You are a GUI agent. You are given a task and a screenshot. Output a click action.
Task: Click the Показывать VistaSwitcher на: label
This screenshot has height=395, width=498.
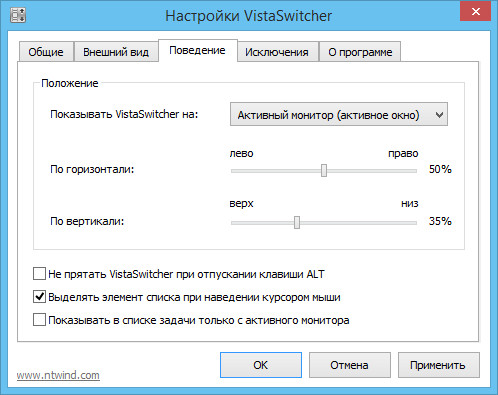click(x=124, y=114)
